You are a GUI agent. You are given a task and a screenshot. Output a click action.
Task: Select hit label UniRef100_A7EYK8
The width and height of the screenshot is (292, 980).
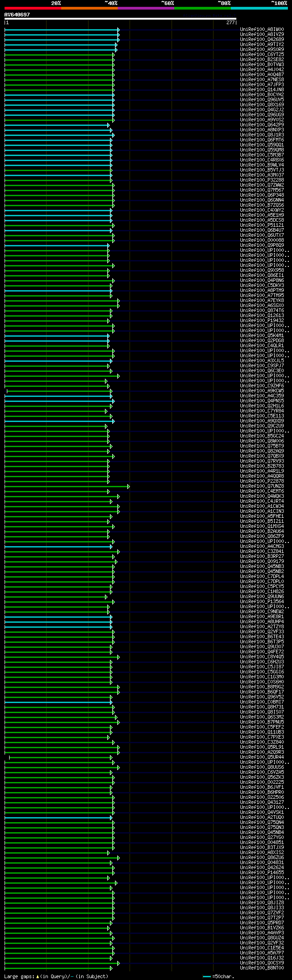point(262,301)
